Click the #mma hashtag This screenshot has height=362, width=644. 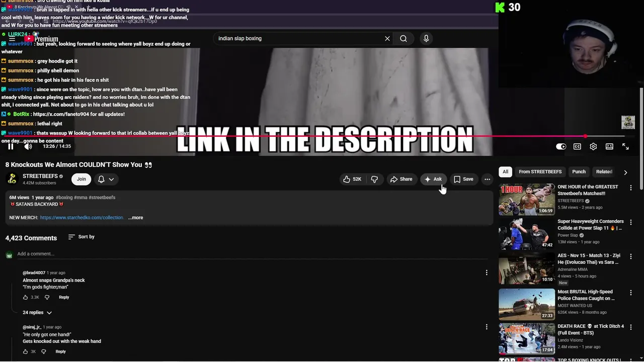(x=80, y=198)
